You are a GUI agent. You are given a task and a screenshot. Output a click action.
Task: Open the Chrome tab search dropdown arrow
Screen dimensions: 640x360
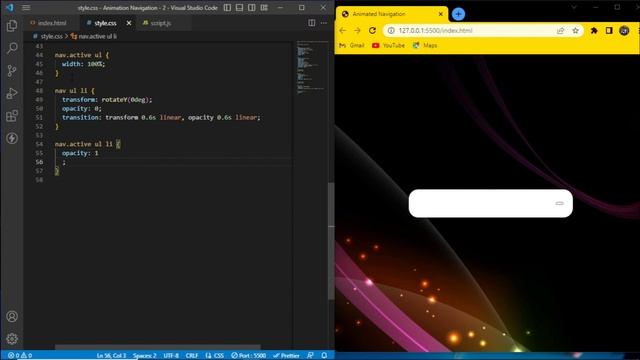[x=574, y=7]
